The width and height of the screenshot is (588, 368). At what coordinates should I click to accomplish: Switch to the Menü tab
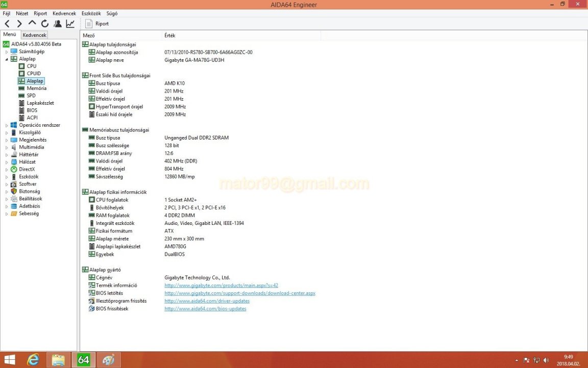tap(10, 34)
